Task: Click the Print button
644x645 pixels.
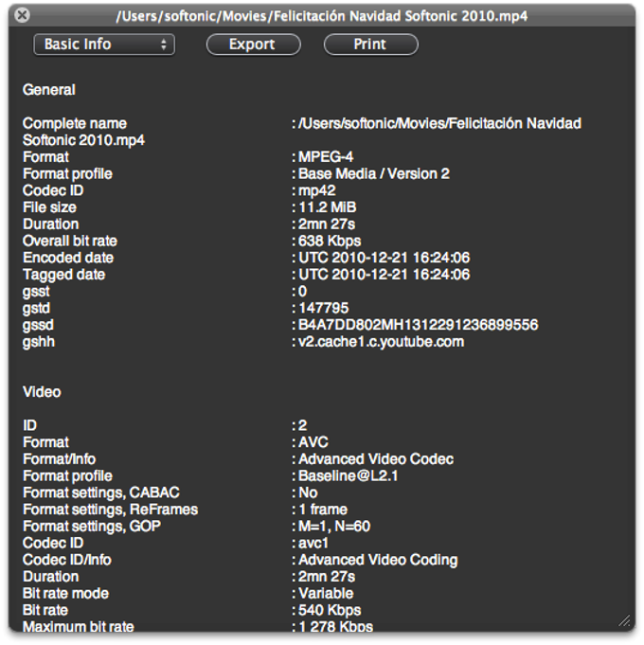Action: [x=371, y=45]
